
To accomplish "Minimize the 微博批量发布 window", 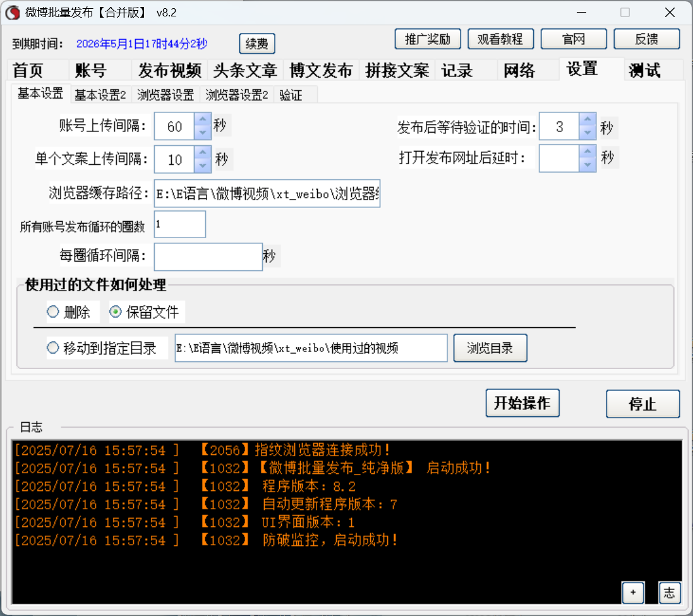I will [582, 13].
